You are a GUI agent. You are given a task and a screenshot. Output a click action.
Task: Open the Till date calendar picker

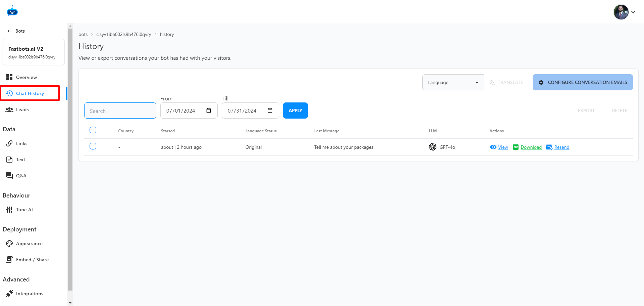click(270, 111)
